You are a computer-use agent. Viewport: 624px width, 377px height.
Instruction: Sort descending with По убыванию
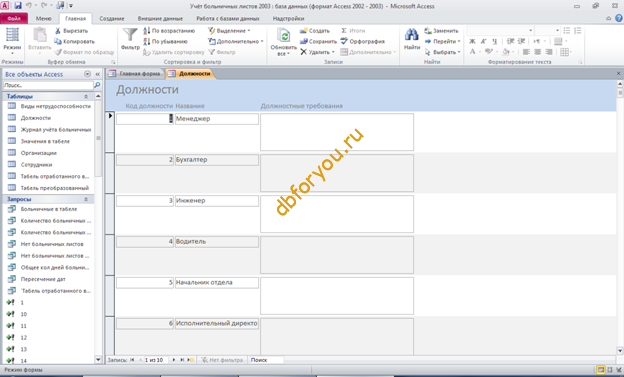165,41
